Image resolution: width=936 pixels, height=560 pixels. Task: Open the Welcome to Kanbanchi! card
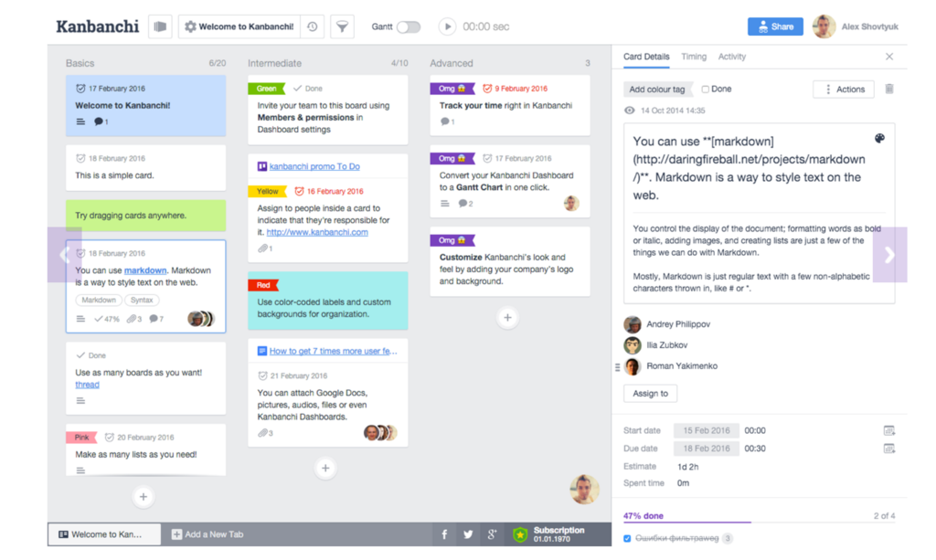click(x=145, y=106)
